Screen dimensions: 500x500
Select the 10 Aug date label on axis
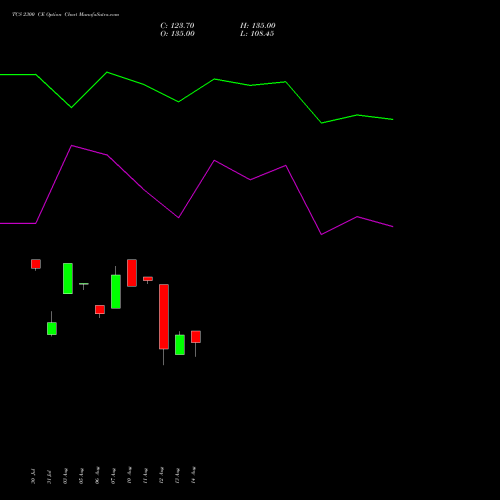129,476
